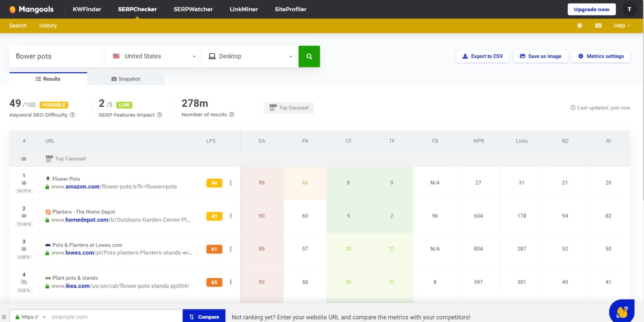
Task: Click the Top Carousel SERP feature badge
Action: (x=289, y=108)
